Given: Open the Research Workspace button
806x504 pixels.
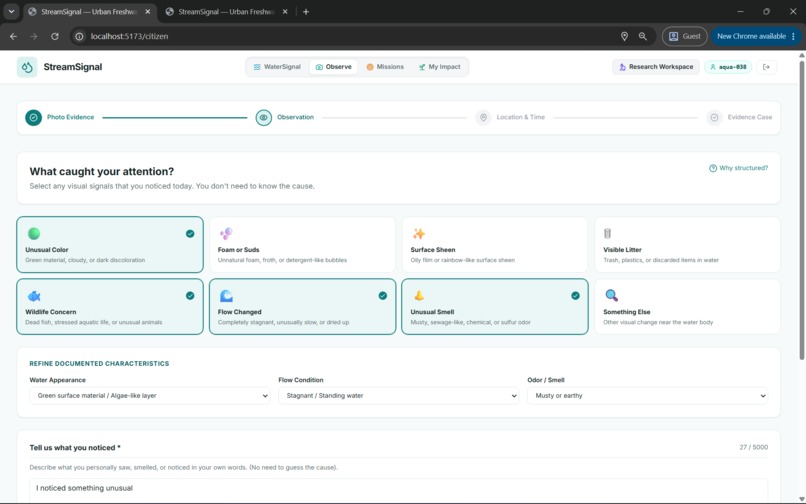Looking at the screenshot, I should coord(656,67).
